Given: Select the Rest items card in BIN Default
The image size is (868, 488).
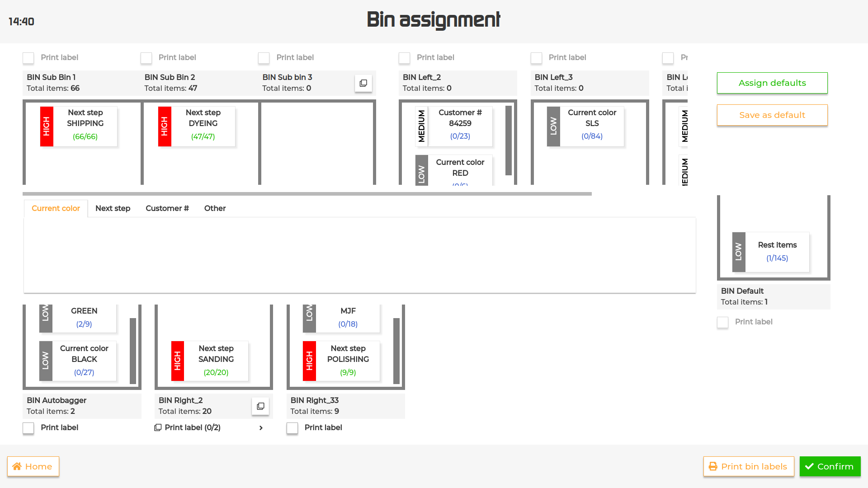Looking at the screenshot, I should (777, 252).
